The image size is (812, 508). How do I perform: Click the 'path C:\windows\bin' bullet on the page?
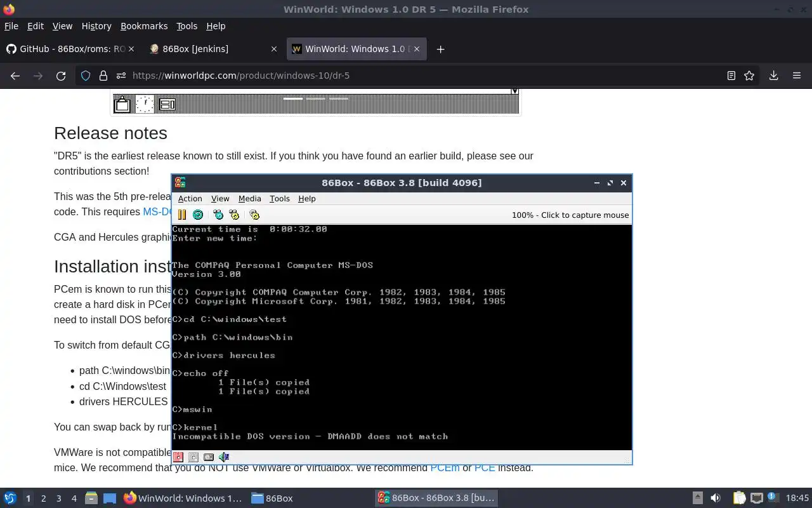tap(124, 370)
